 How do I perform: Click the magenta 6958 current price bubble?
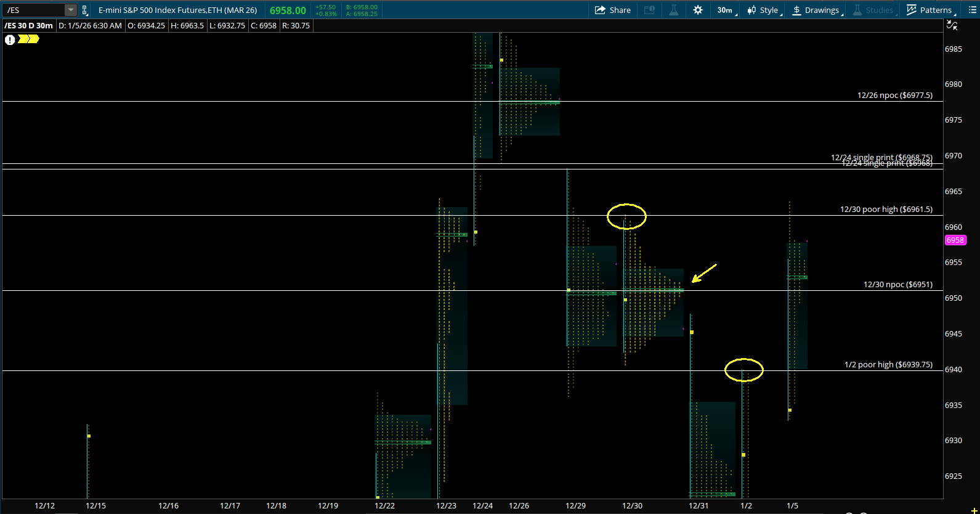[955, 240]
